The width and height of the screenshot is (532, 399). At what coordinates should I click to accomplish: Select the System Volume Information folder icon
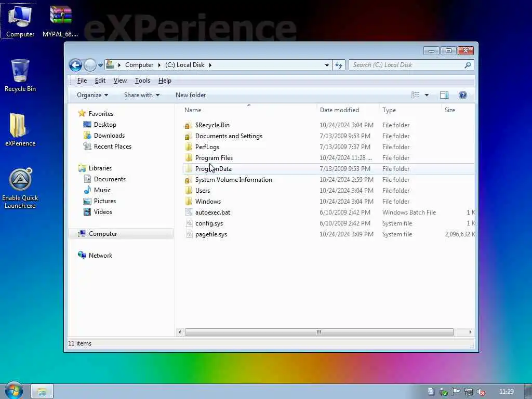[x=188, y=180]
